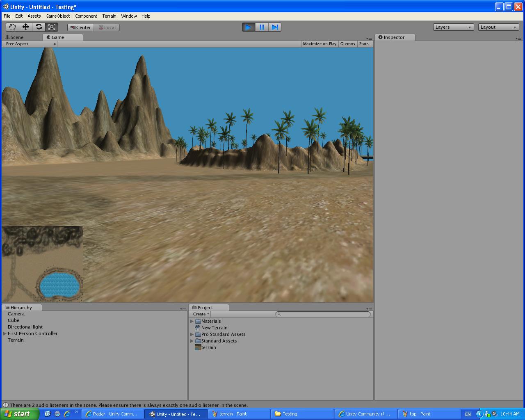
Task: Click the Gizmos button
Action: 347,43
